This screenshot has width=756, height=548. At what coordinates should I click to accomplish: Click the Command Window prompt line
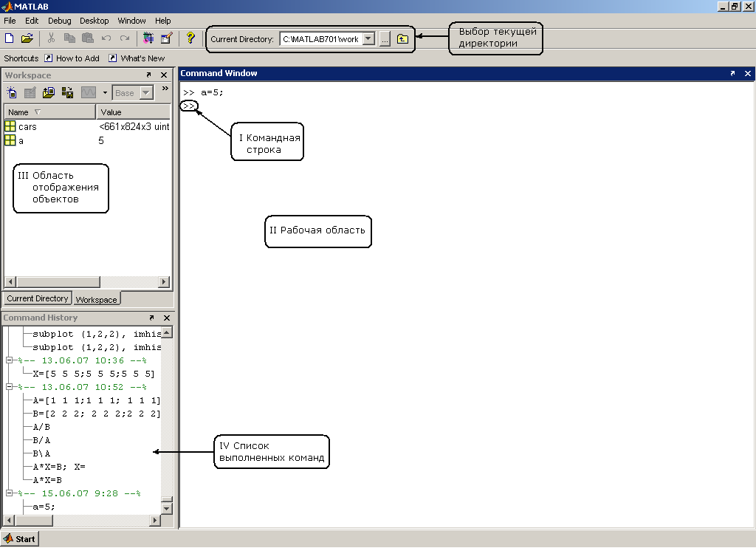(189, 106)
